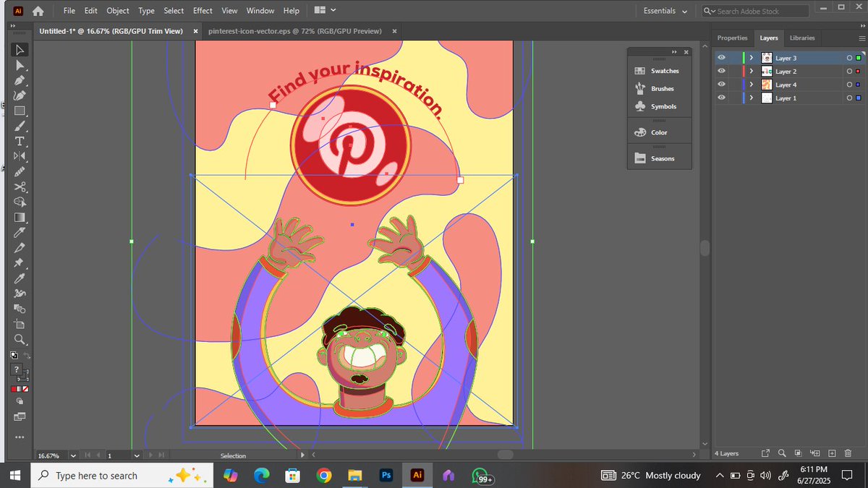Click the Illustrator Home icon
The width and height of the screenshot is (868, 488).
click(38, 11)
